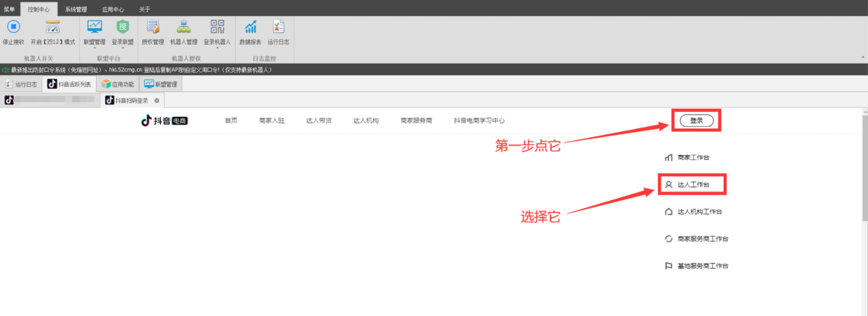Open the 商家服务商 navigation link
Image resolution: width=868 pixels, height=316 pixels.
tap(416, 120)
